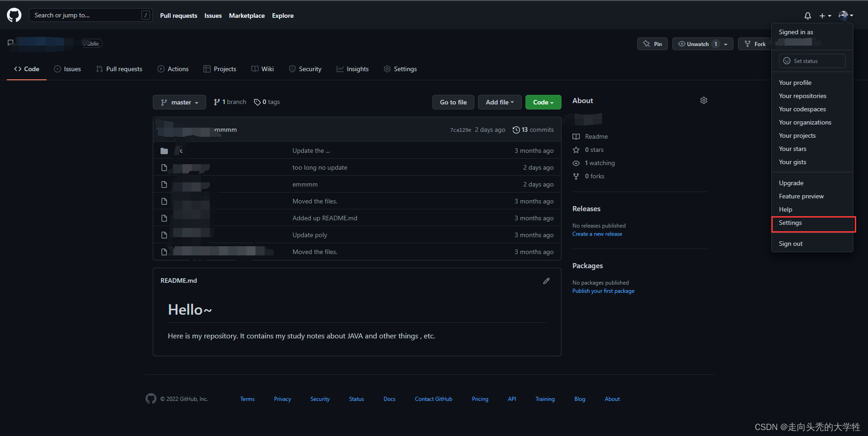View the 0 tags link
This screenshot has width=868, height=436.
tap(267, 102)
